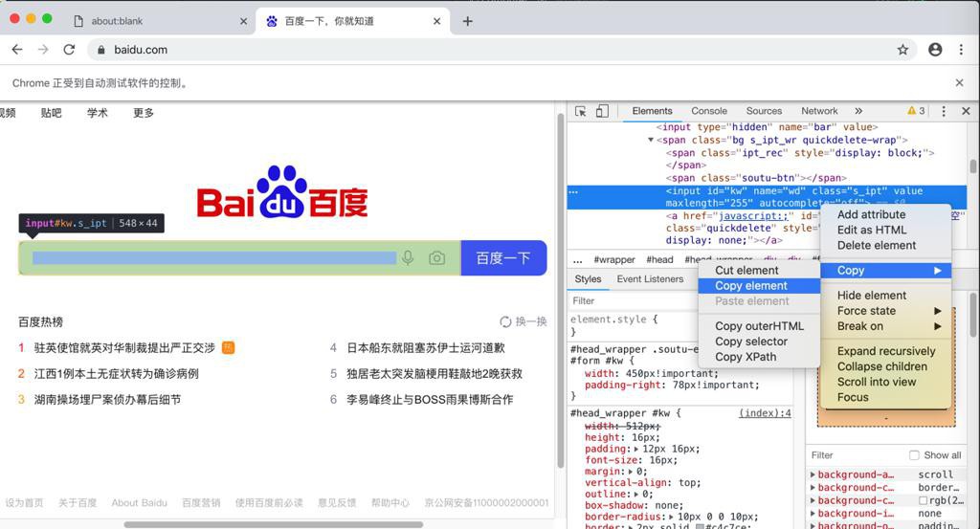Screen dimensions: 980x529
Task: Click the 百度一下 search button
Action: tap(503, 258)
